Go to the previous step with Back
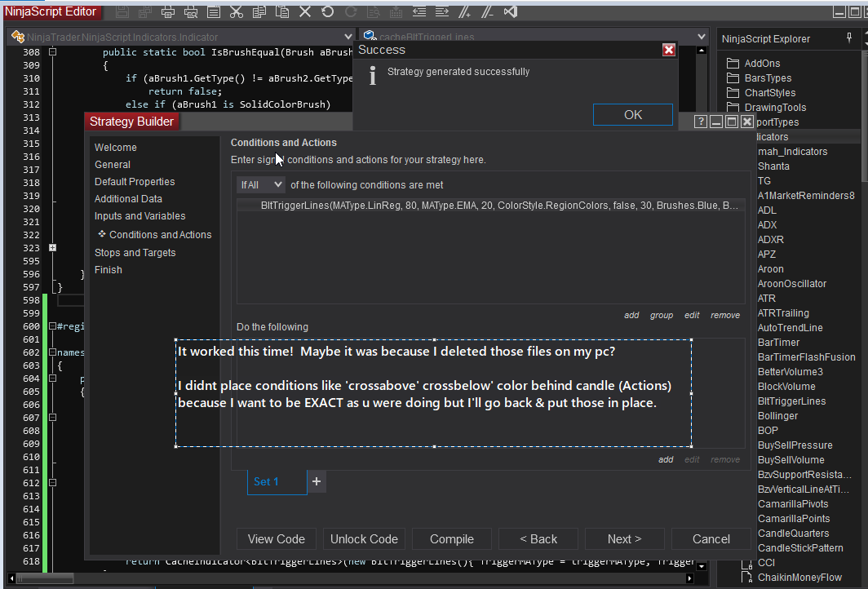Viewport: 868px width, 589px height. pos(538,539)
